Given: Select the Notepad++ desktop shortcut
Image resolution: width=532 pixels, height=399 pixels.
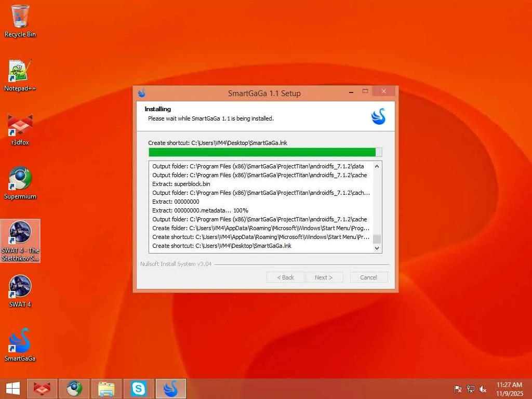Looking at the screenshot, I should tap(20, 75).
